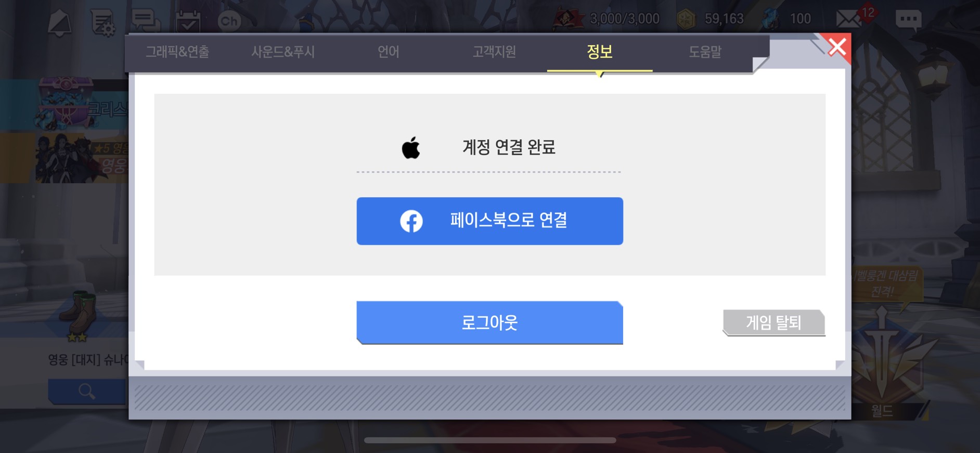Viewport: 980px width, 453px height.
Task: Click the 로그아웃 button
Action: tap(489, 323)
